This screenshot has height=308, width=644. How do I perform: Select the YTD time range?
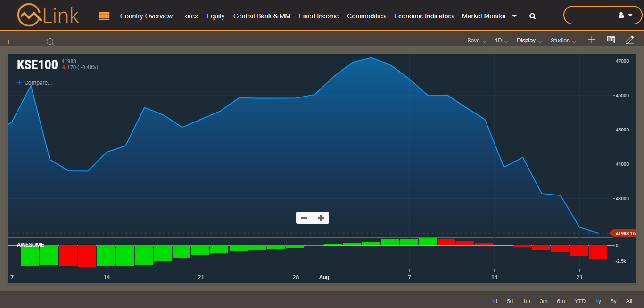(580, 301)
